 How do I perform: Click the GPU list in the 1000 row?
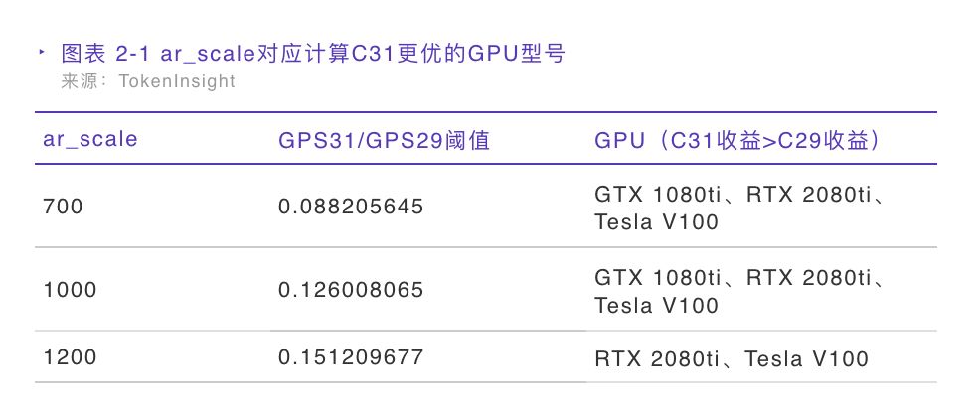click(x=740, y=291)
